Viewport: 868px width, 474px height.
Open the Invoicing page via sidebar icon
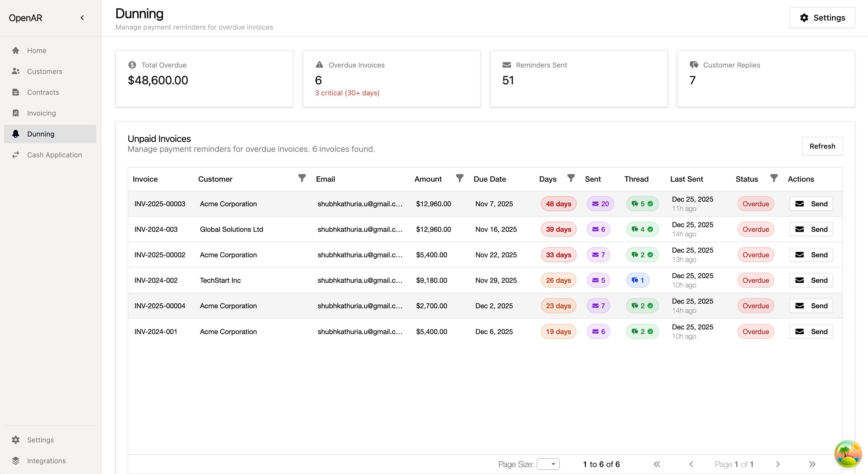pyautogui.click(x=16, y=113)
